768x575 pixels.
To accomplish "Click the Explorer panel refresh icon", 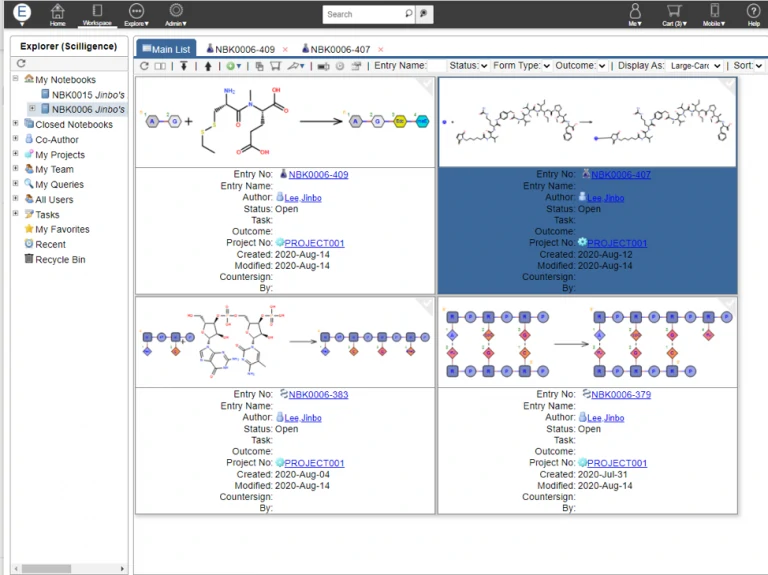I will [22, 63].
